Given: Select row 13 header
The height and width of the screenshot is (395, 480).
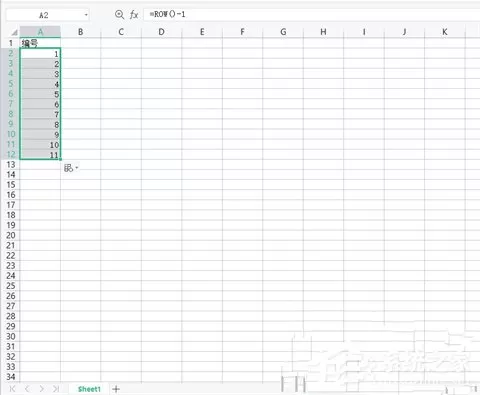Looking at the screenshot, I should [x=11, y=164].
